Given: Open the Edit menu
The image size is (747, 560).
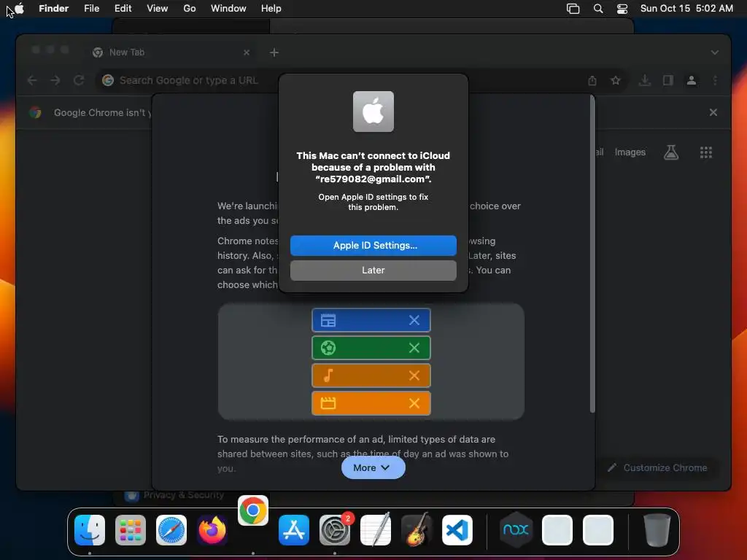Looking at the screenshot, I should [123, 8].
